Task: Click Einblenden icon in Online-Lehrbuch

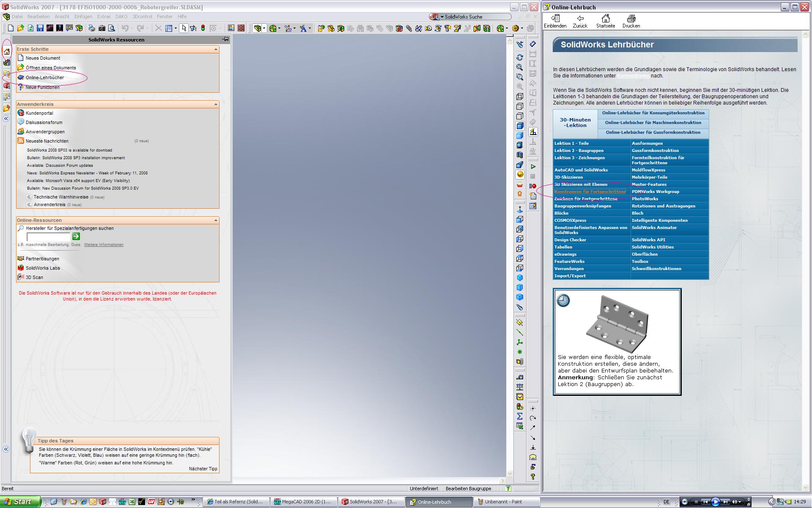Action: pyautogui.click(x=555, y=21)
